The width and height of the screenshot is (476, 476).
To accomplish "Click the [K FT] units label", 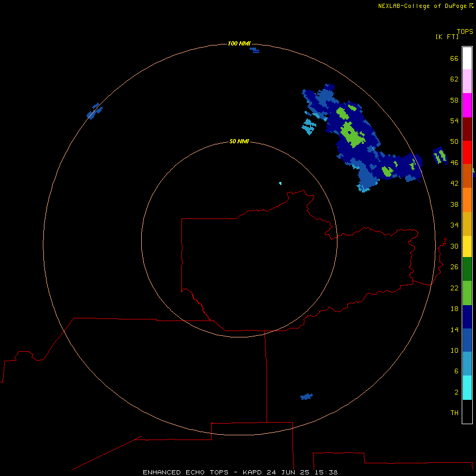I will click(447, 36).
